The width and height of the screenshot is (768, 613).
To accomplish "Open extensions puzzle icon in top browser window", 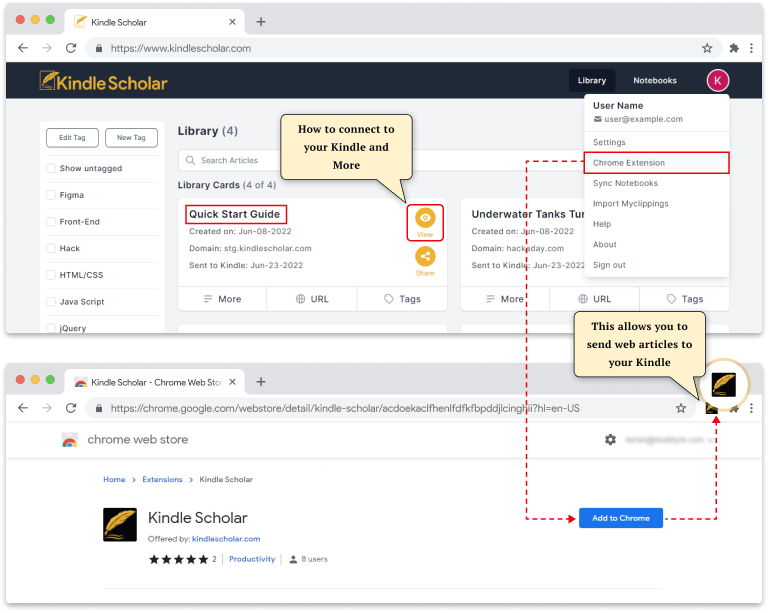I will 734,48.
